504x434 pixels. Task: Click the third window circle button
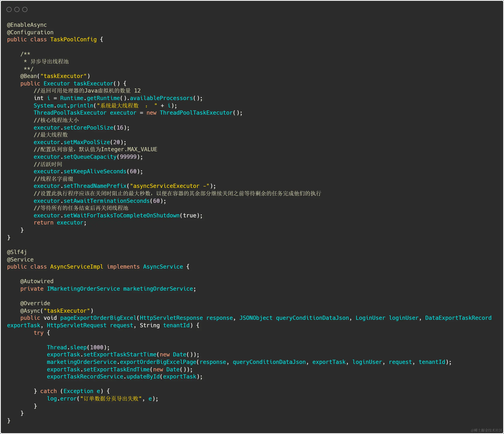[x=25, y=9]
